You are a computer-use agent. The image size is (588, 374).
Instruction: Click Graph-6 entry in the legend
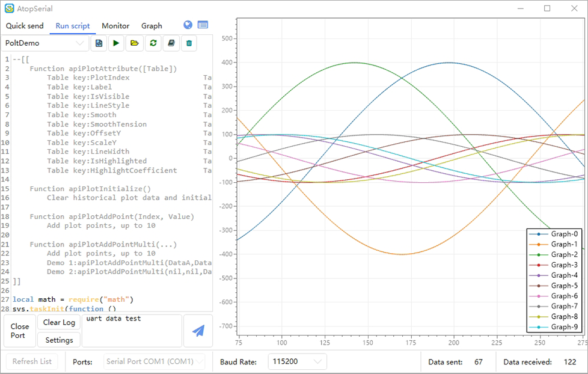(554, 296)
